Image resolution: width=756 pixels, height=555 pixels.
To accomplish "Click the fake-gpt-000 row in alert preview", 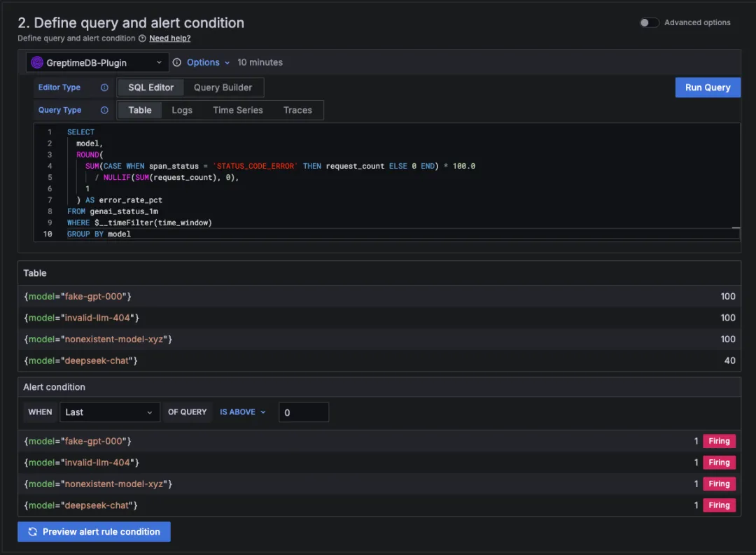I will click(x=379, y=441).
